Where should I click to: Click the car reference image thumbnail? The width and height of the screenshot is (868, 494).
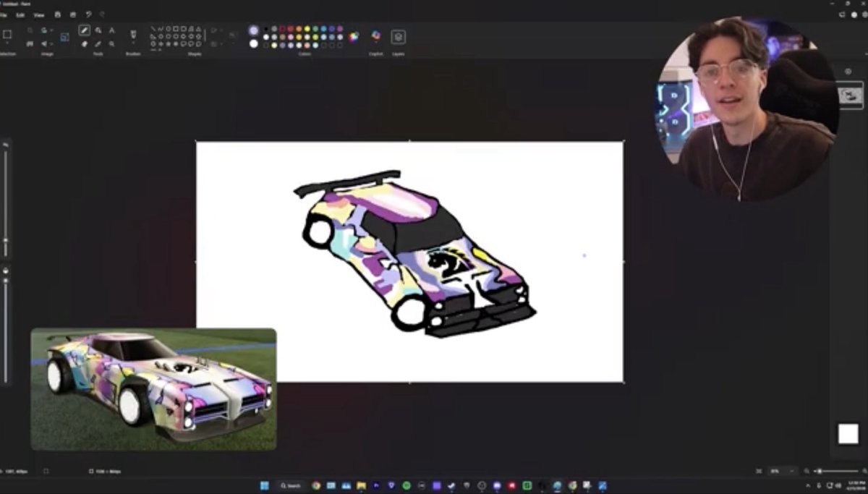click(153, 389)
